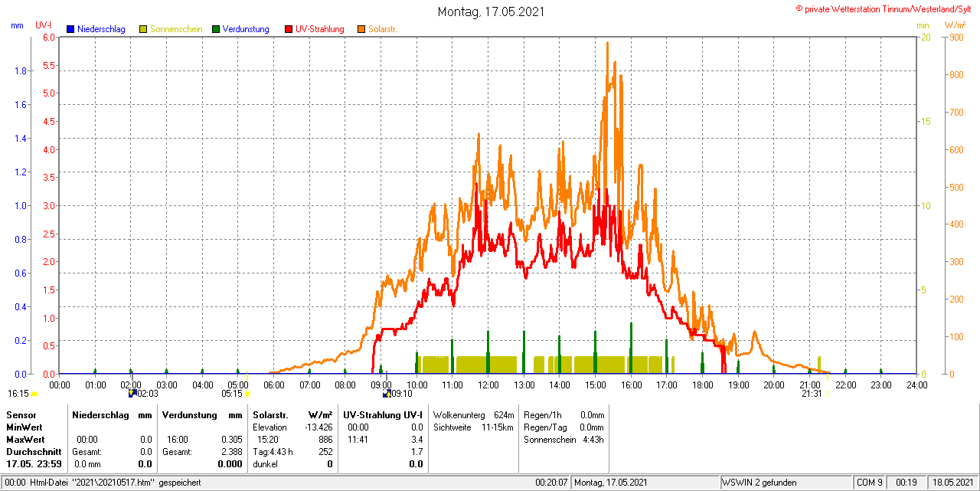Select the Sonnenschein legend label
This screenshot has height=491, width=980.
point(176,29)
